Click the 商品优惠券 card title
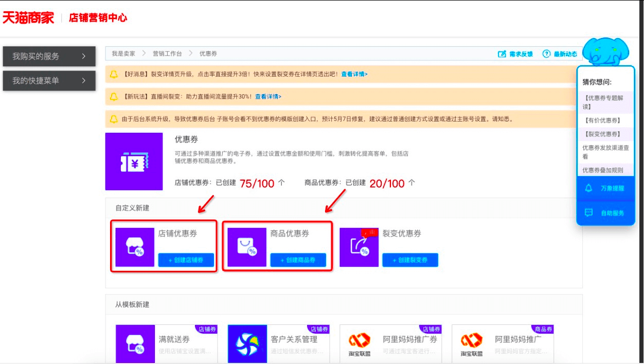 (x=290, y=233)
